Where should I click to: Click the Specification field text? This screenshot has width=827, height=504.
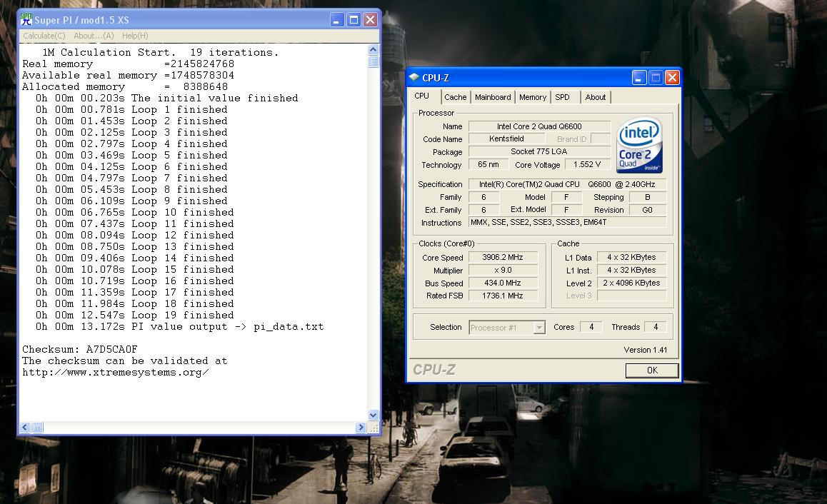(567, 184)
